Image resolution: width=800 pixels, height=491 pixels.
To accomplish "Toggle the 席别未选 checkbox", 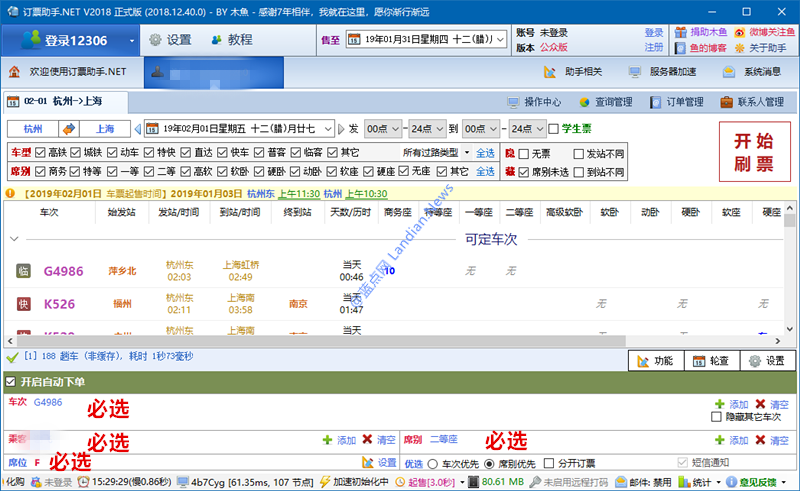I will pos(523,172).
